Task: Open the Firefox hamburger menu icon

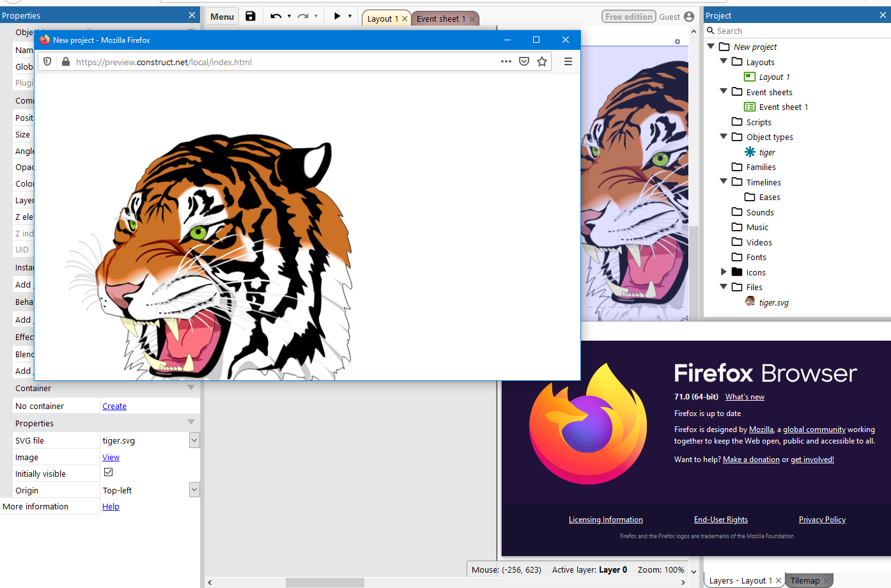Action: click(x=568, y=61)
